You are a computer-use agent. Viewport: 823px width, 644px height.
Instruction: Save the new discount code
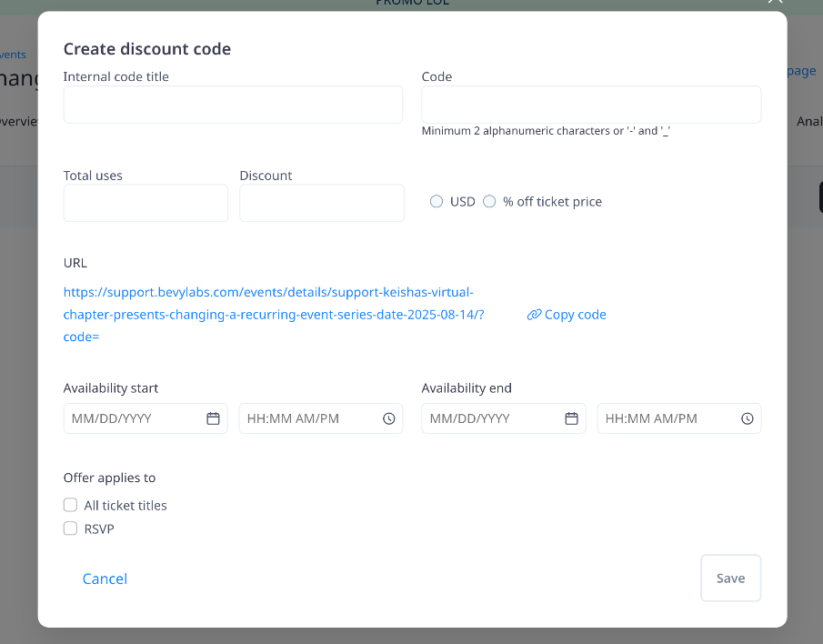pos(730,578)
